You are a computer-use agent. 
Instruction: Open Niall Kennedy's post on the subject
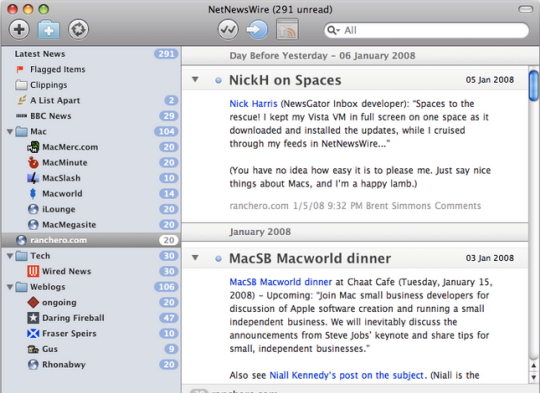click(346, 375)
